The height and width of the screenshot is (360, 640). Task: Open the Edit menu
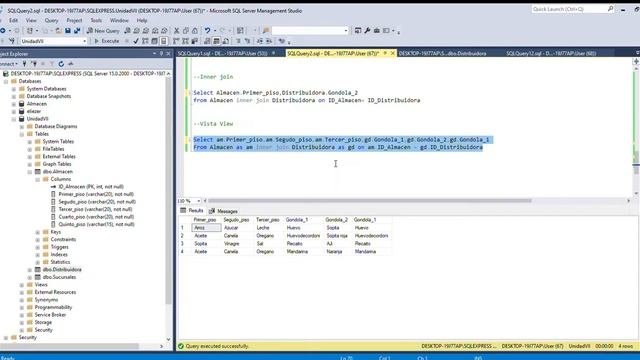tap(13, 20)
